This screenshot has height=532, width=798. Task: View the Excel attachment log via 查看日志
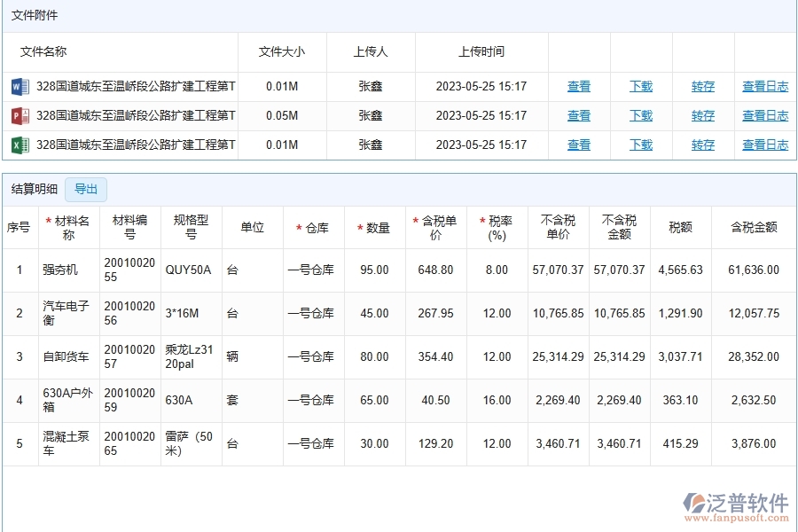tap(765, 145)
